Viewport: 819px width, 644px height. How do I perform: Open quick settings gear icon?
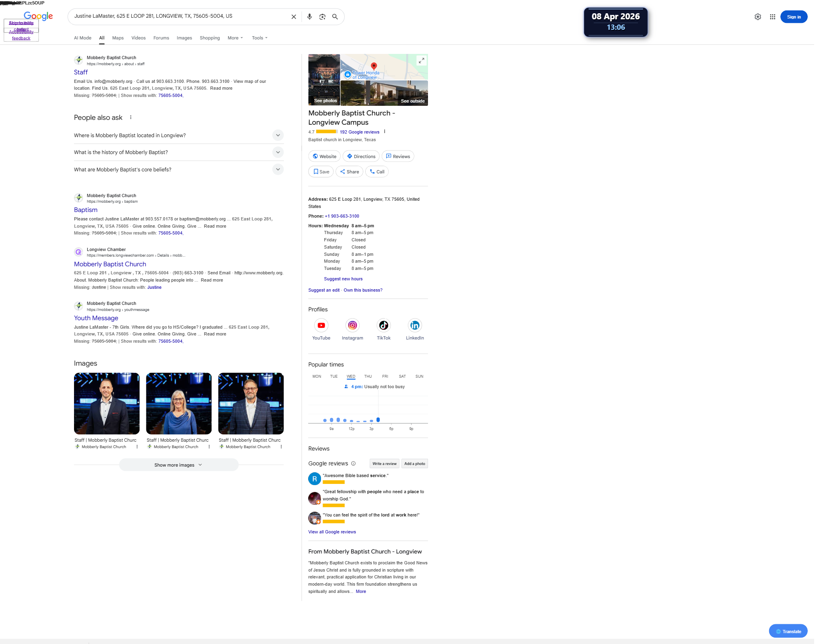[758, 17]
